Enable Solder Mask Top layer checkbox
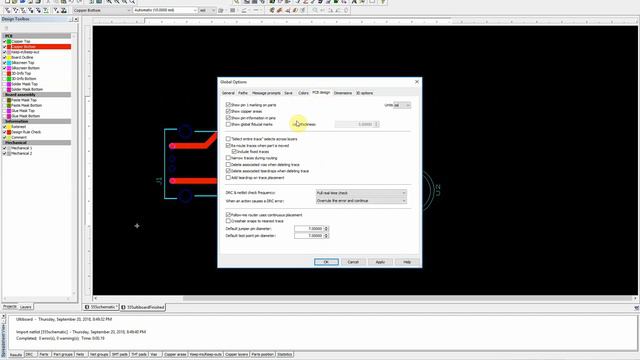Image resolution: width=640 pixels, height=360 pixels. pos(4,84)
